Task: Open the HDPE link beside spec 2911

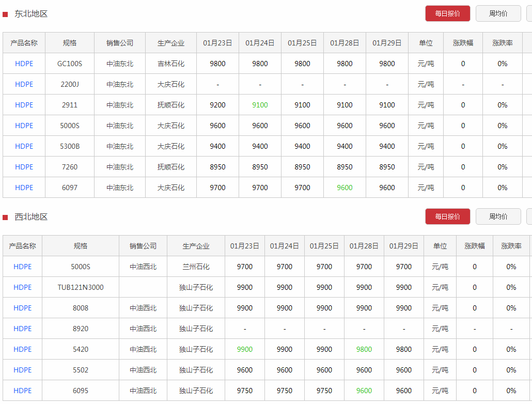Action: (x=24, y=105)
